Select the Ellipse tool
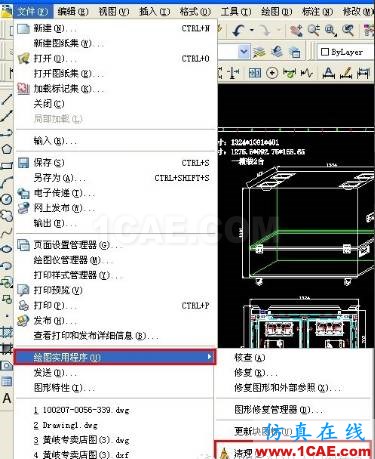The image size is (375, 459). (7, 249)
